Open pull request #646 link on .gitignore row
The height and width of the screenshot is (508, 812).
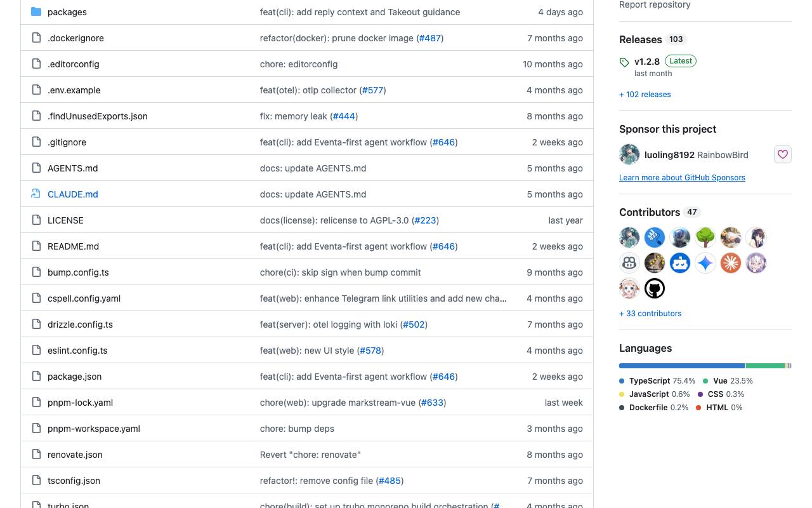(443, 142)
